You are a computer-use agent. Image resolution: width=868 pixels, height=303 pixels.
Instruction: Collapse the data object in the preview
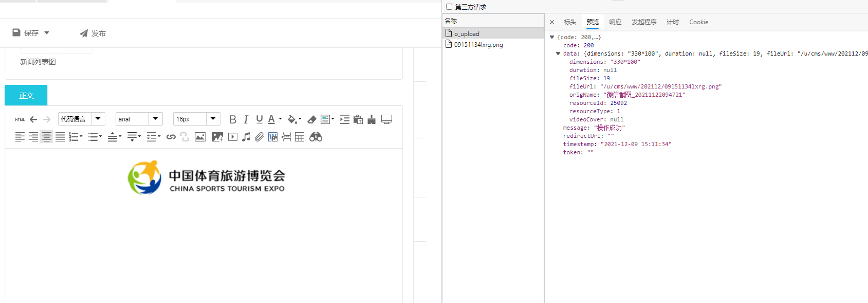coord(558,54)
